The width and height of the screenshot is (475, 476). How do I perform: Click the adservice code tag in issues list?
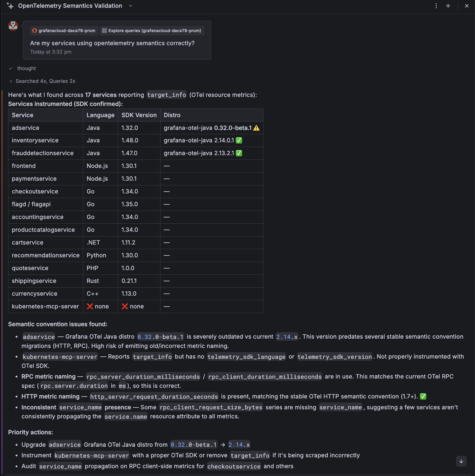(x=39, y=337)
